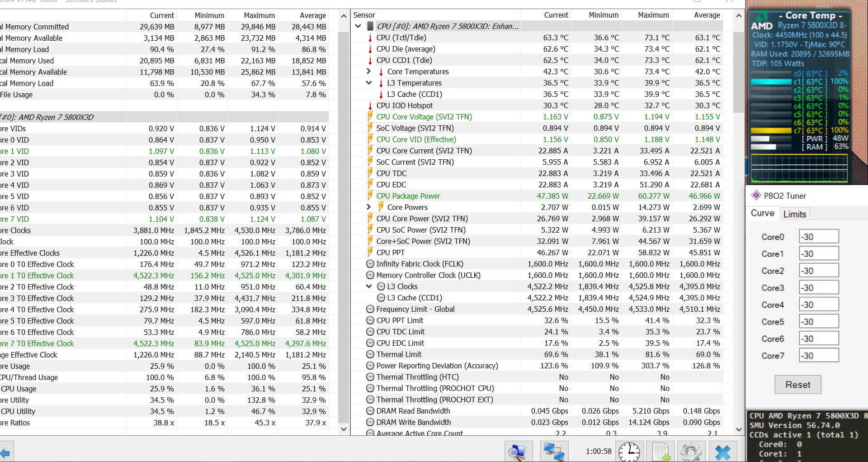Click lightning icon of CPU TDC
Screen dimensions: 868x462
click(370, 173)
